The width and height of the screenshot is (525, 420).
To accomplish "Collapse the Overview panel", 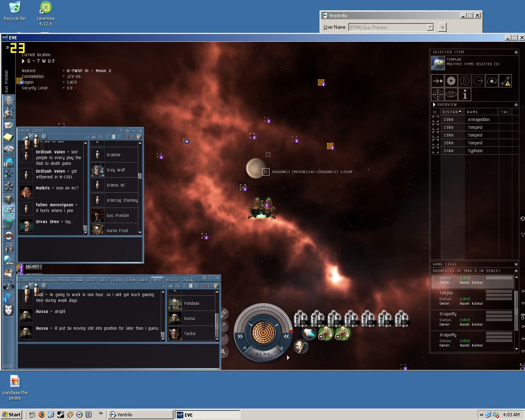I will click(x=516, y=105).
